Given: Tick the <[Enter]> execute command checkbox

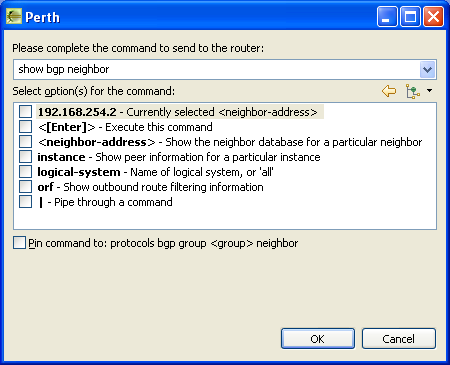Looking at the screenshot, I should pos(25,127).
